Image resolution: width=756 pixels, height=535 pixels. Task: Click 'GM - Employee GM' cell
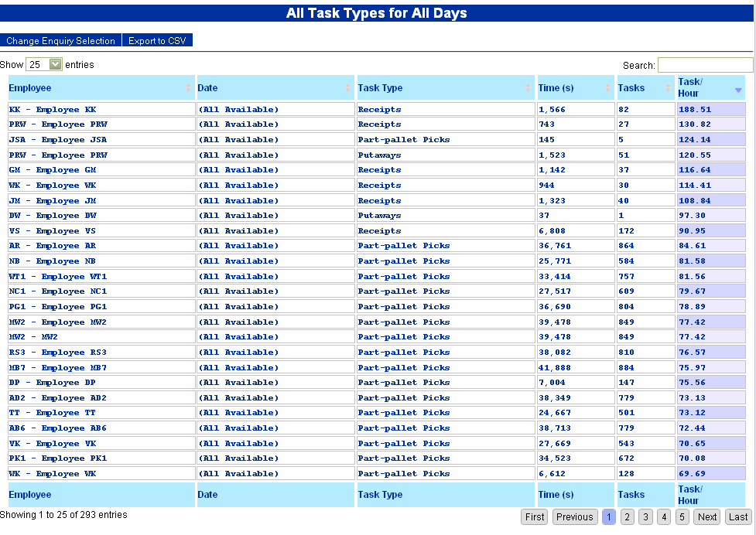tap(101, 169)
